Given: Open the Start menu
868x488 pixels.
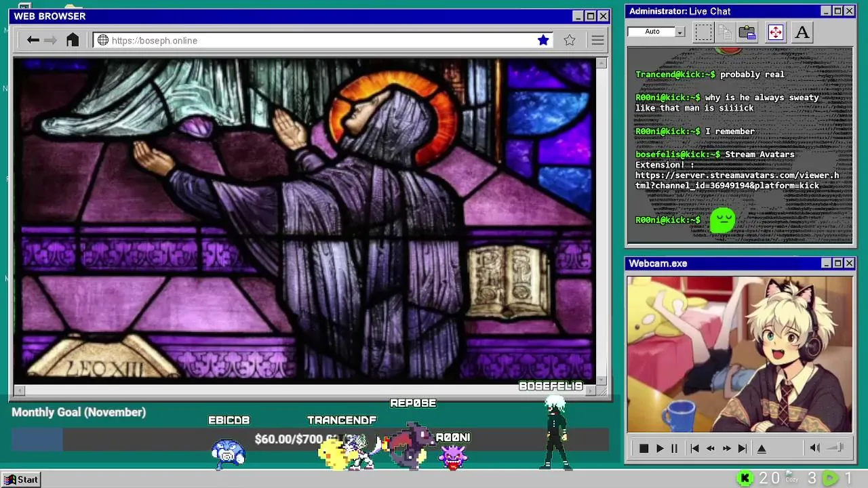Looking at the screenshot, I should (x=20, y=479).
